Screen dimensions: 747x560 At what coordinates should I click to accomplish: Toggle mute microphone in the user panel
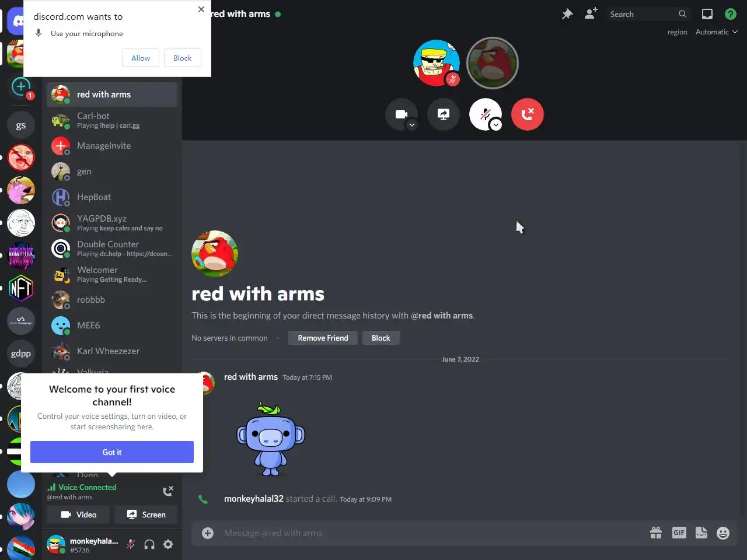click(x=131, y=544)
